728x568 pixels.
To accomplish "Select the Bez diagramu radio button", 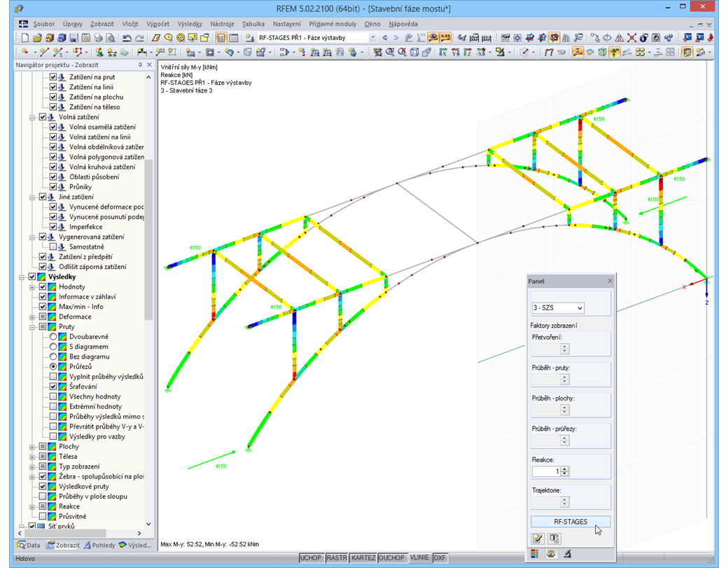I will click(x=53, y=356).
